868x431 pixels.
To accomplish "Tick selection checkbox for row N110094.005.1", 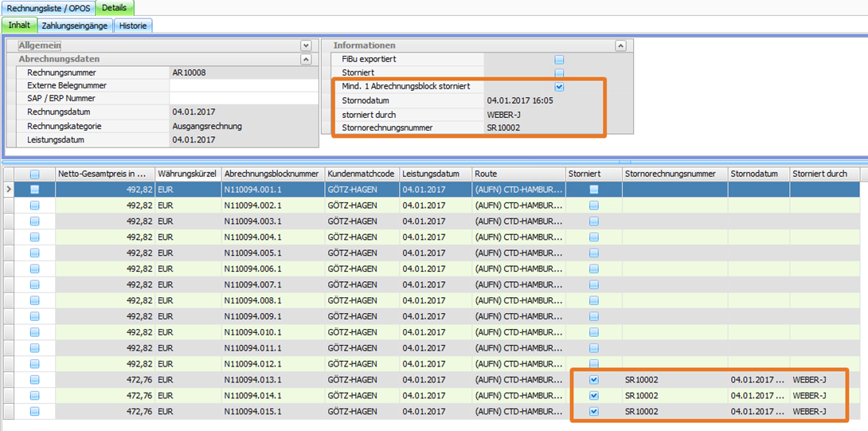I will point(34,253).
